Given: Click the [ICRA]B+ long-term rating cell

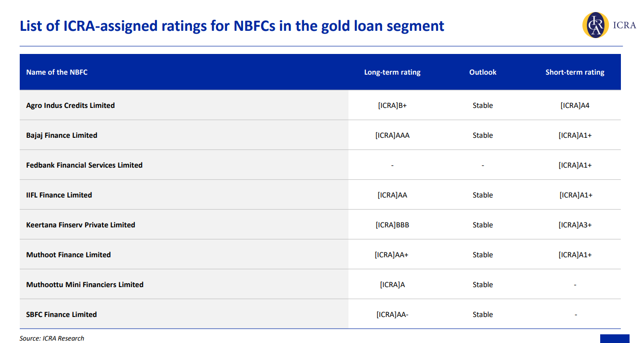Looking at the screenshot, I should click(x=392, y=106).
